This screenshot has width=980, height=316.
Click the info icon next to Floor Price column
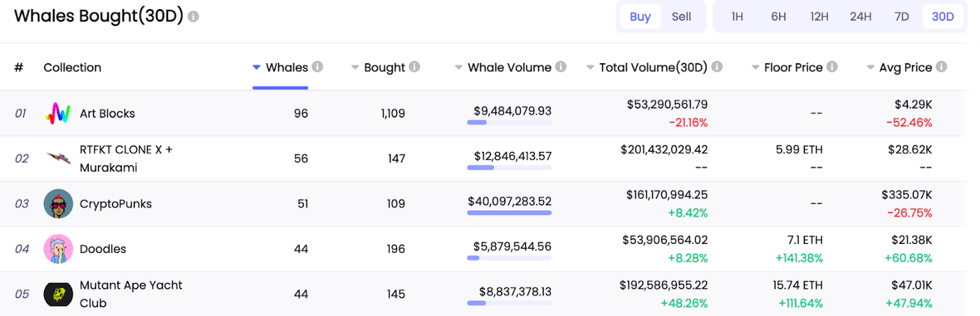point(832,67)
